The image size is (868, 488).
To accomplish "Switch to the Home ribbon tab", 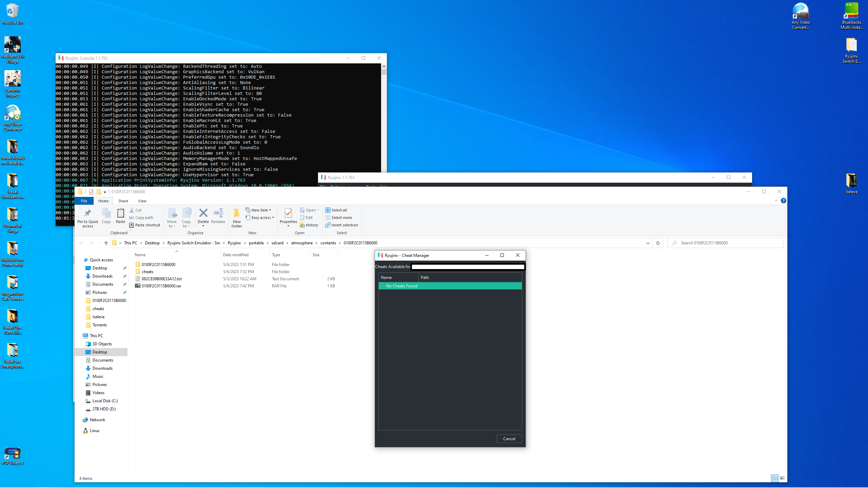I will [x=103, y=201].
